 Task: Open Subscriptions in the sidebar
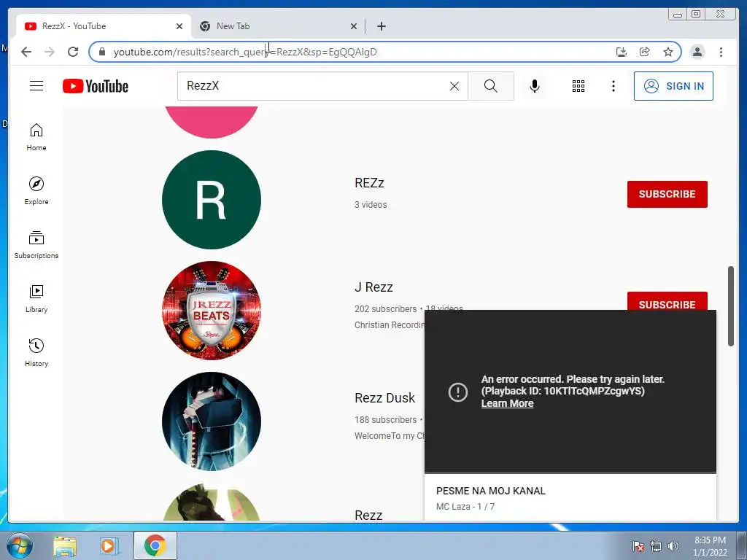tap(36, 245)
